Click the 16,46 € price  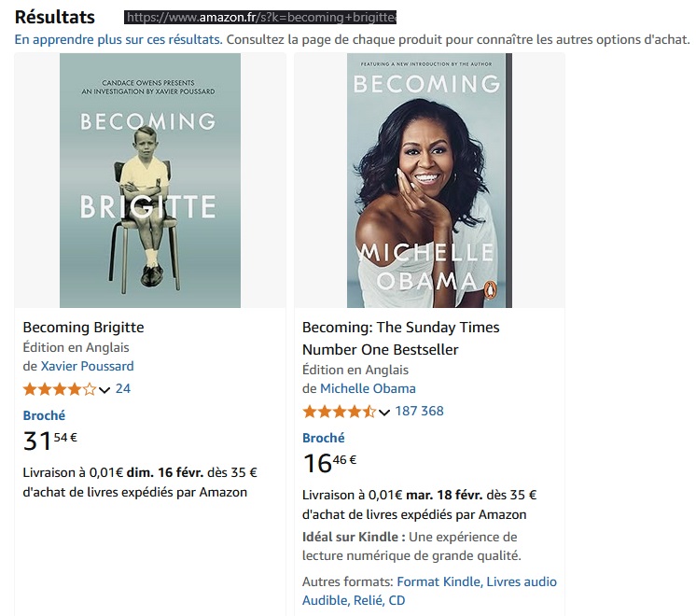330,463
